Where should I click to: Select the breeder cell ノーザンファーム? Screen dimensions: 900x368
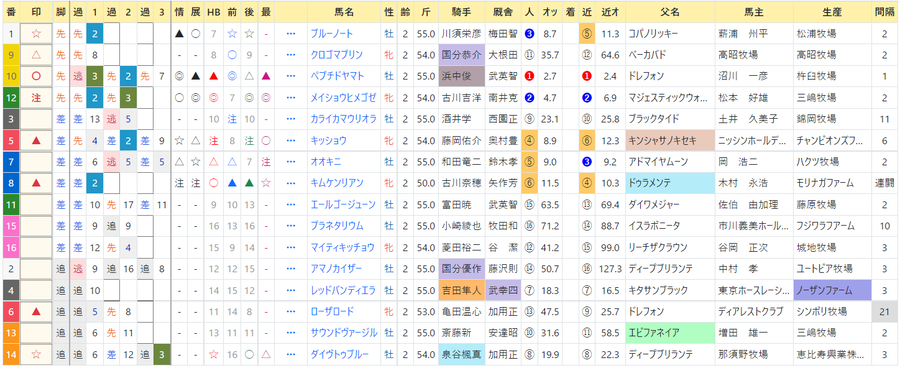pyautogui.click(x=832, y=290)
